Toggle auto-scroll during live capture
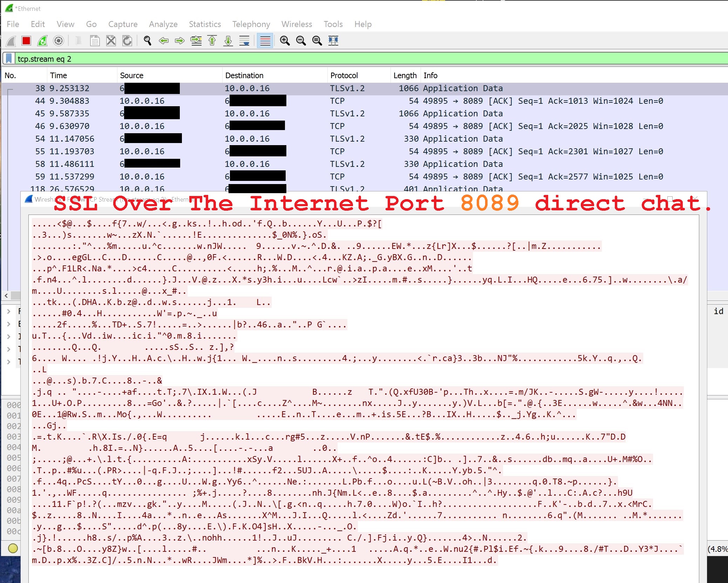 point(244,41)
